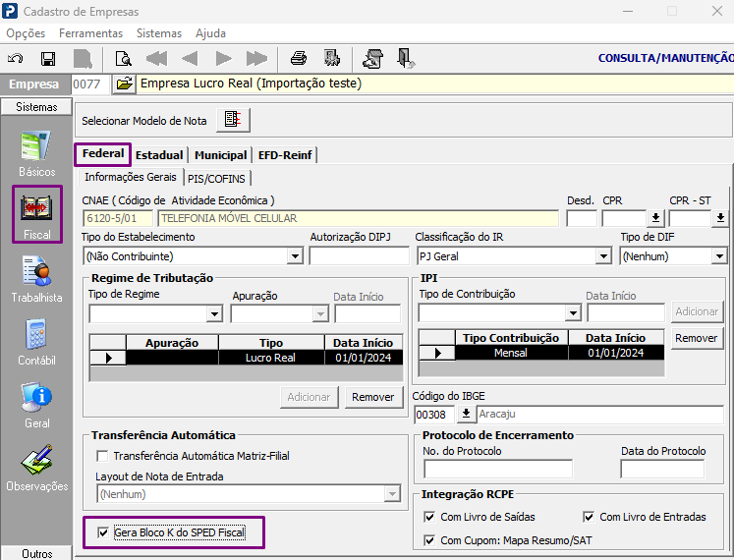Click the print preview magnifier icon
Screen dimensions: 734x560
click(x=124, y=59)
